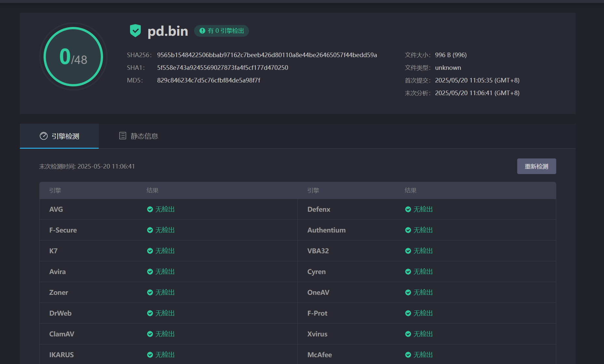
Task: Click the green check icon in the OneAV row
Action: (x=408, y=293)
